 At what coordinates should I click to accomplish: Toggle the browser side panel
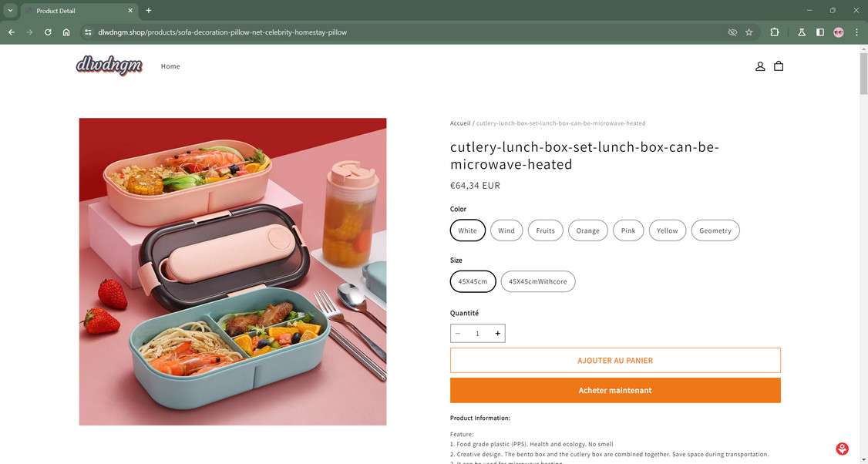[820, 32]
